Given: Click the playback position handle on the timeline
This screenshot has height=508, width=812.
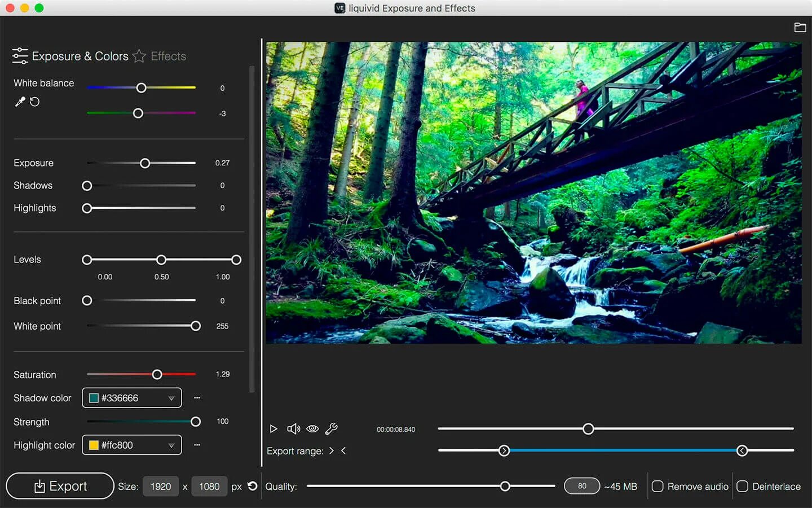Looking at the screenshot, I should click(x=588, y=429).
